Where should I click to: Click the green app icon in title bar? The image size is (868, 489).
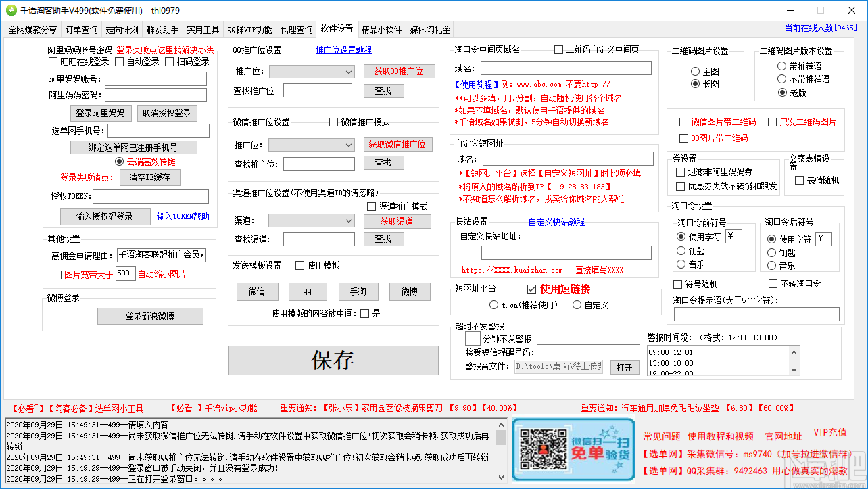11,10
